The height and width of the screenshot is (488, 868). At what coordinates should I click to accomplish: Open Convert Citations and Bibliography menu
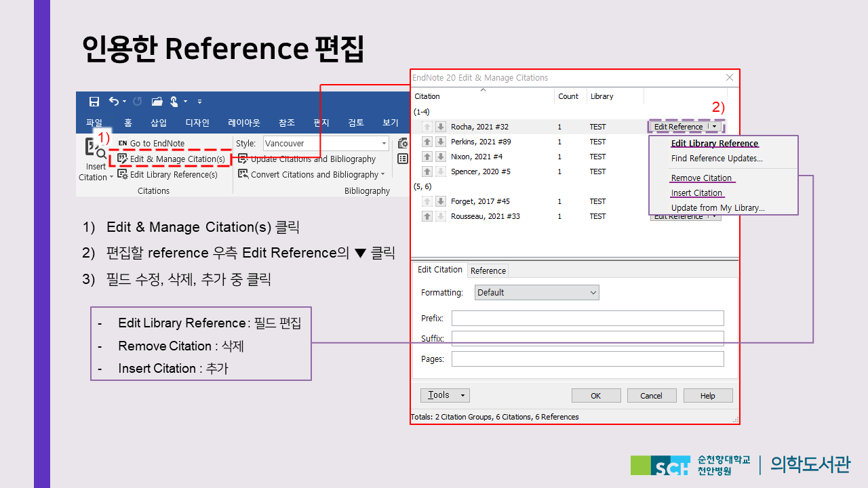[311, 174]
